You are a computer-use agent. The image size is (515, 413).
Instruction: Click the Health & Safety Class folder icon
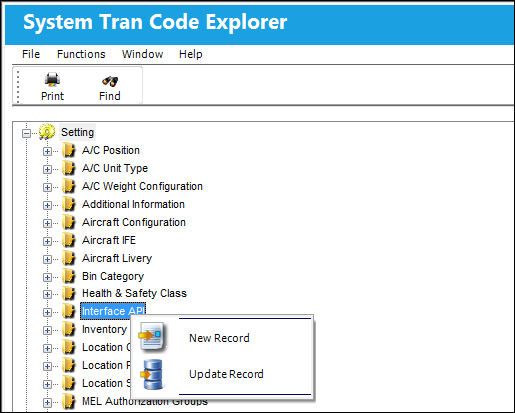[x=69, y=293]
